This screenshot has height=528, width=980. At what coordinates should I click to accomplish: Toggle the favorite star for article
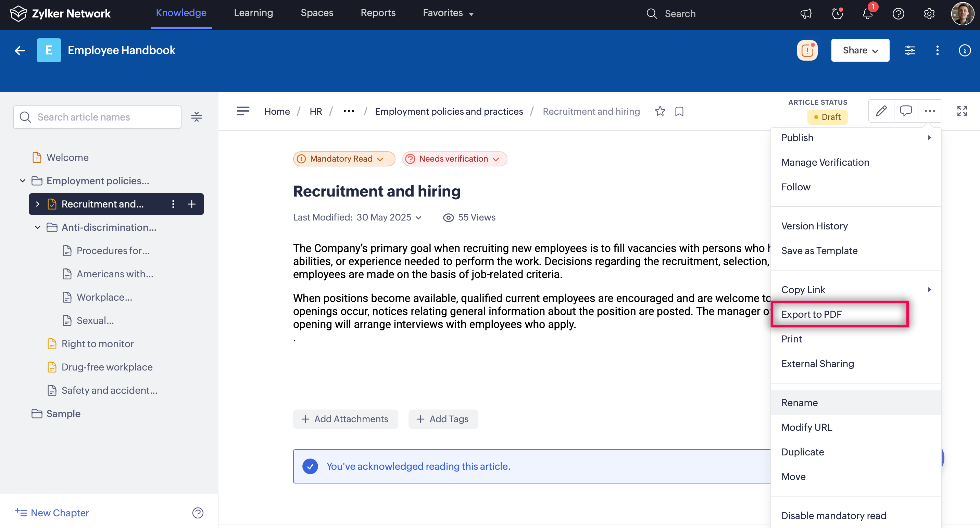pyautogui.click(x=660, y=112)
